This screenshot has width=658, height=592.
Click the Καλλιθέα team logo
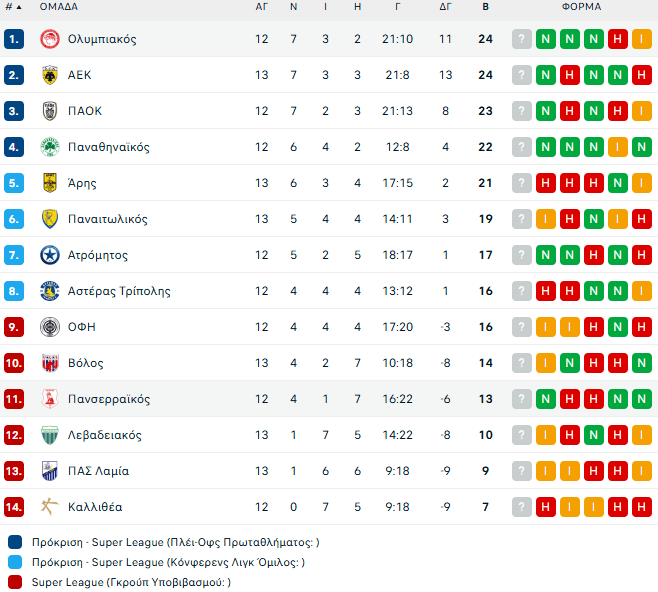[49, 507]
